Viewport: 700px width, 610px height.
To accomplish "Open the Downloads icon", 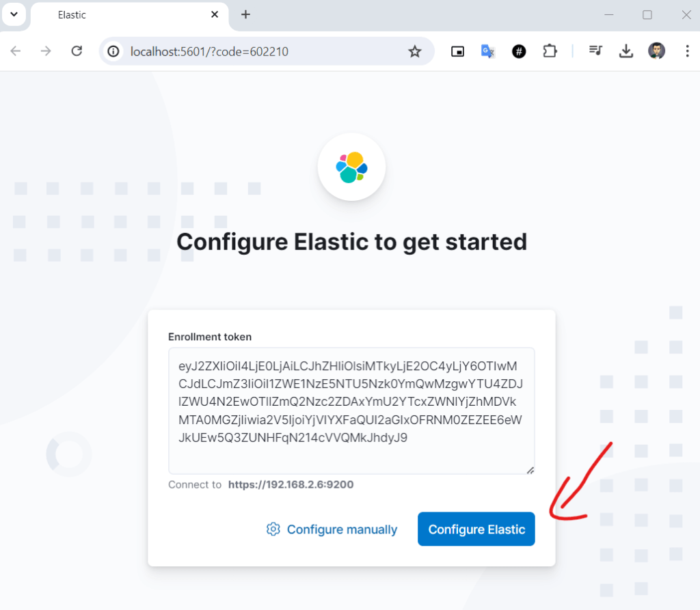I will point(625,51).
